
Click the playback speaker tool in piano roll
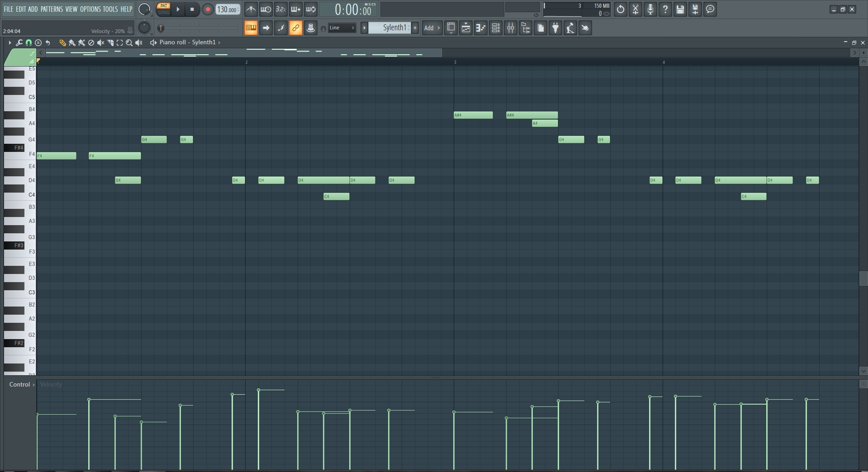point(139,42)
